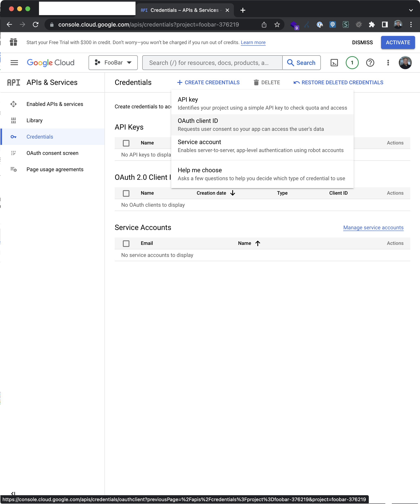Image resolution: width=420 pixels, height=504 pixels.
Task: Click the green notifications badge
Action: pyautogui.click(x=352, y=63)
